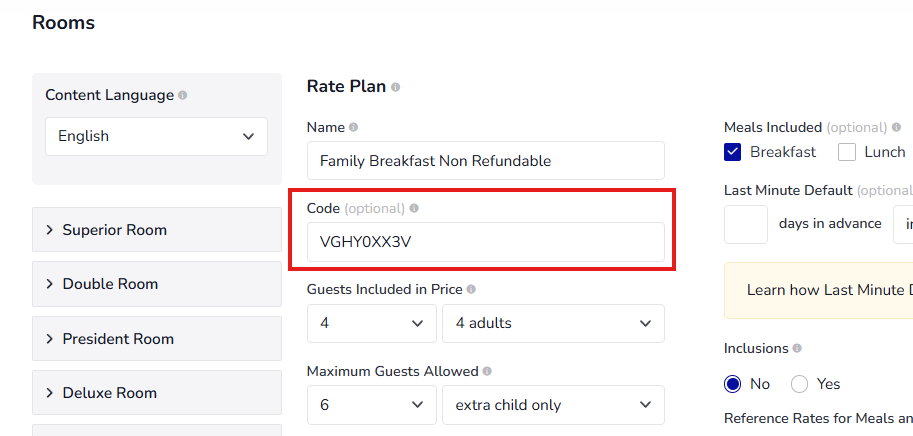This screenshot has height=436, width=913.
Task: Click info icon next to Content Language
Action: coord(182,95)
